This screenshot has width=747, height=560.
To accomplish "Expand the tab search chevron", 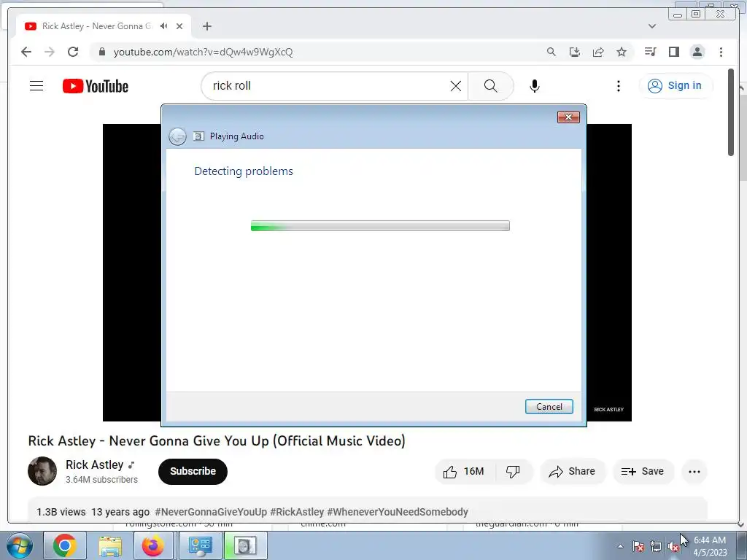I will (x=652, y=26).
